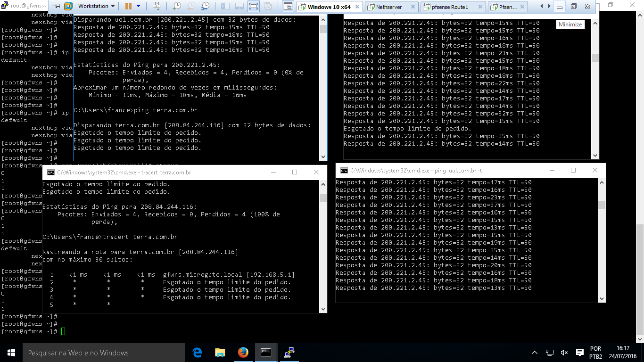Click the PuTTY title bar icon for root@gfwns
Viewport: 644px width, 362px height.
pos(4,5)
